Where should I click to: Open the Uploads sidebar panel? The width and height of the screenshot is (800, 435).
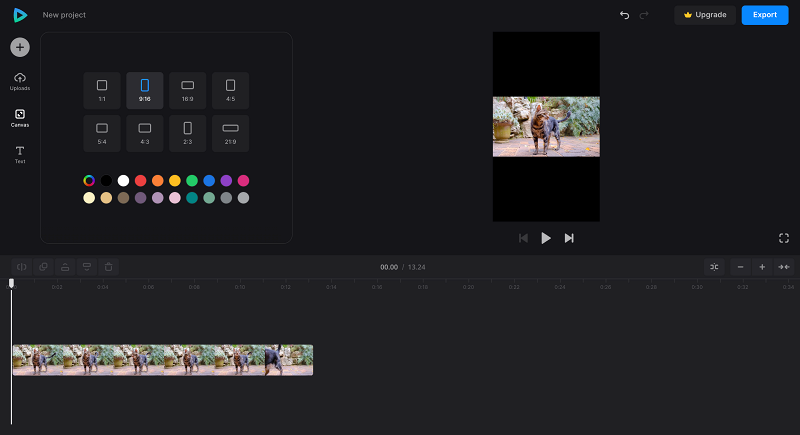coord(20,82)
